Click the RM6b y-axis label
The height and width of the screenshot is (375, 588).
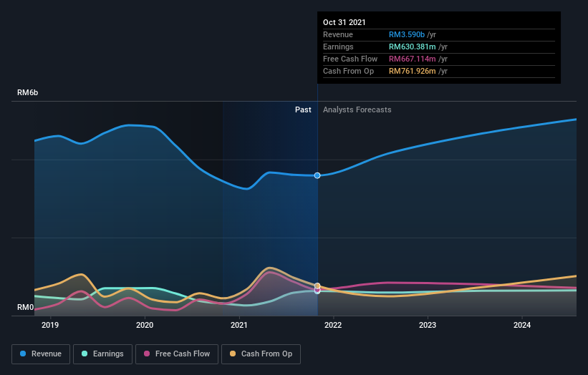[27, 92]
